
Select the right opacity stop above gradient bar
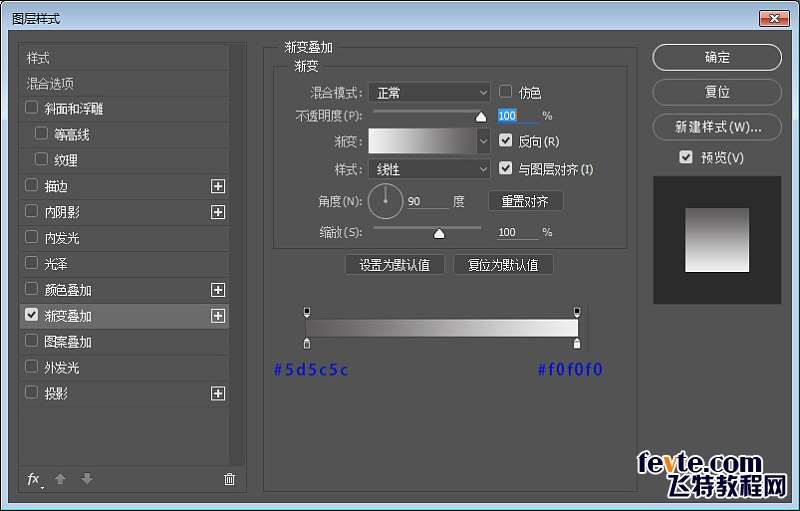(577, 312)
